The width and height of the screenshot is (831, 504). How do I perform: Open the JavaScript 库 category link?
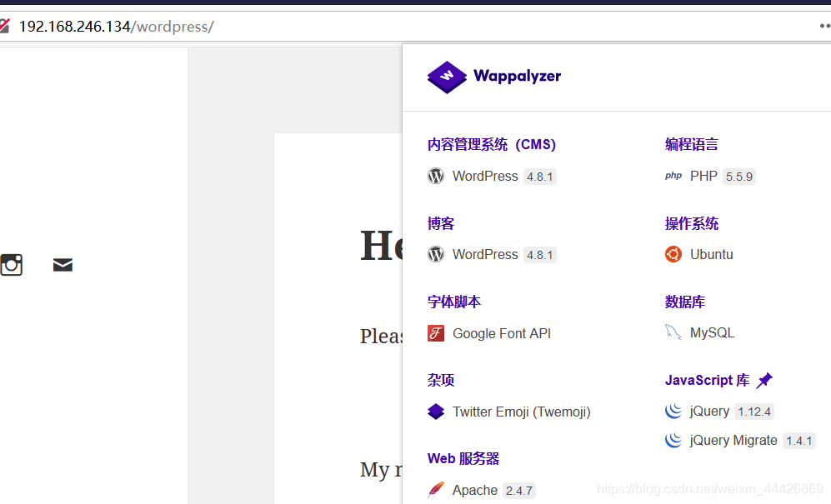point(707,380)
